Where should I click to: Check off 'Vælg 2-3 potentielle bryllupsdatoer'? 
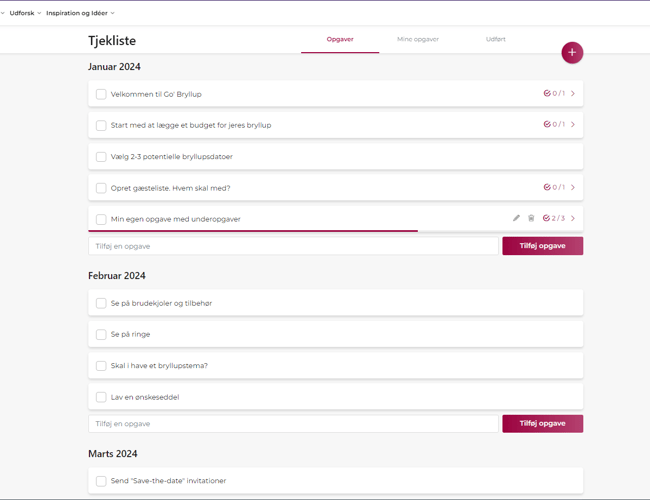tap(101, 157)
